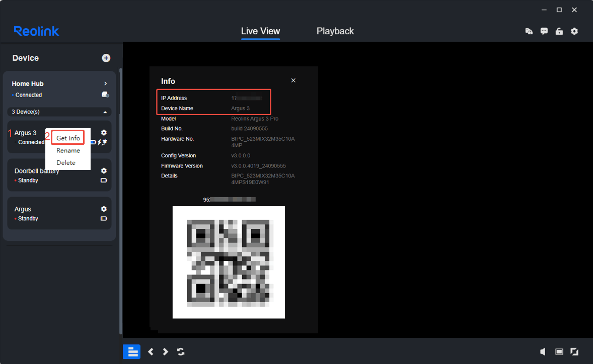Click Firmware Version v3.0.0.4019_24090555
This screenshot has height=364, width=593.
click(x=258, y=166)
